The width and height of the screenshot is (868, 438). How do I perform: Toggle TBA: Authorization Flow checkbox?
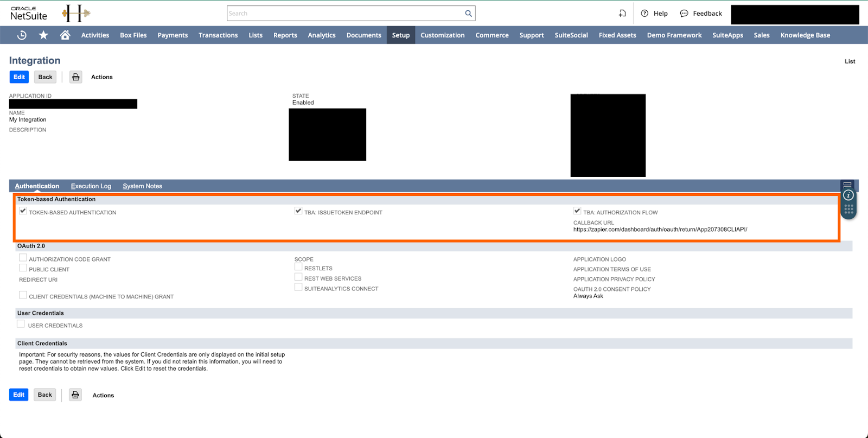tap(577, 211)
